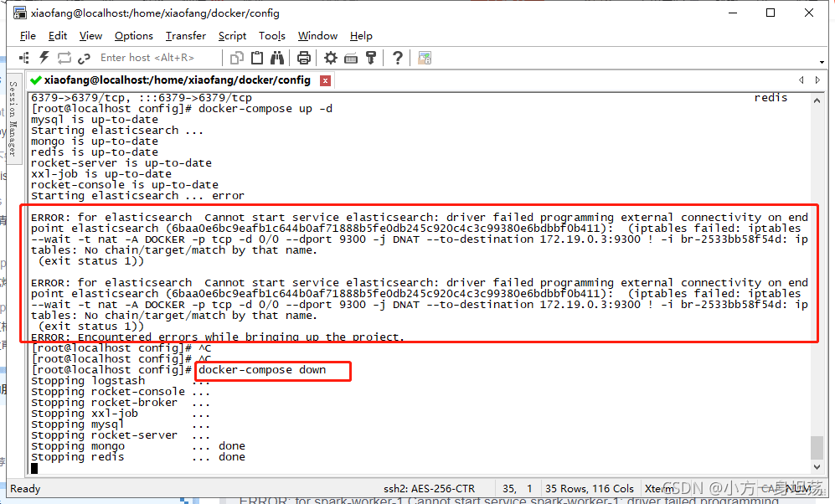Click the 'mongo is up-to-date' line
Screen dimensions: 835x504
click(x=95, y=141)
